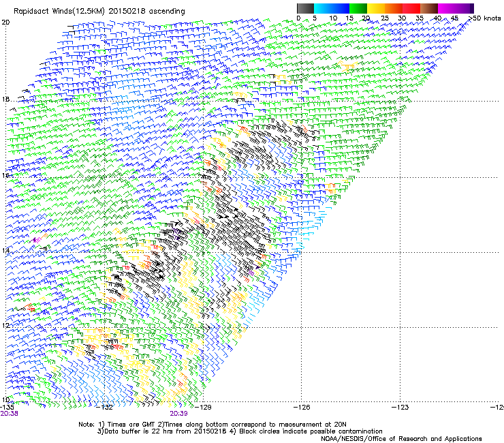This screenshot has height=443, width=504.
Task: Click the purple time stamp '20:39'
Action: (x=178, y=414)
